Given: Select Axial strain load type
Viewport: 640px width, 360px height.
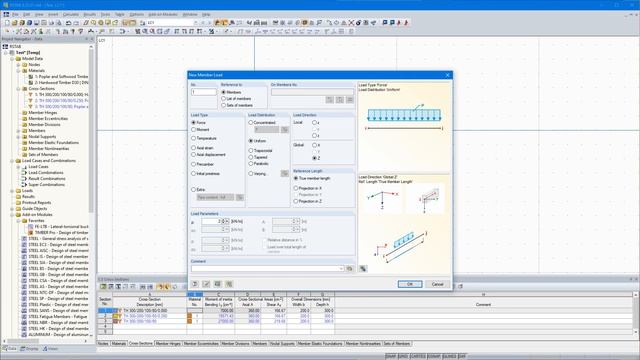Looking at the screenshot, I should [193, 148].
